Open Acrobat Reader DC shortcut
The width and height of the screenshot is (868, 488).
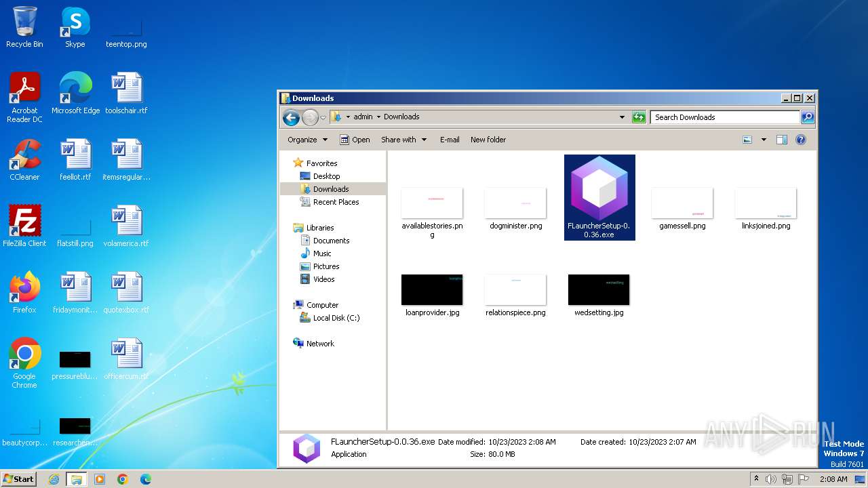click(x=24, y=97)
